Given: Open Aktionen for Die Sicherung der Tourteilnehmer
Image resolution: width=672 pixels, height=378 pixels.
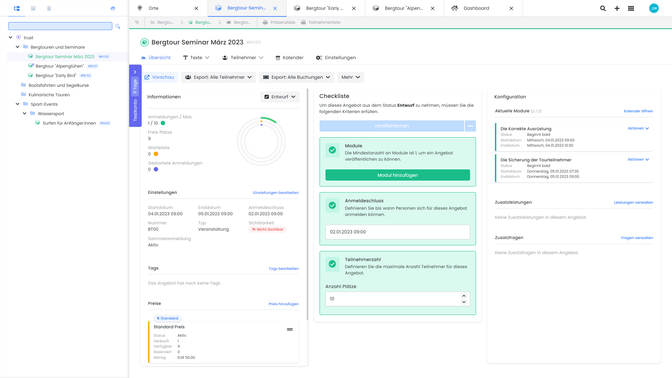Looking at the screenshot, I should pyautogui.click(x=638, y=159).
